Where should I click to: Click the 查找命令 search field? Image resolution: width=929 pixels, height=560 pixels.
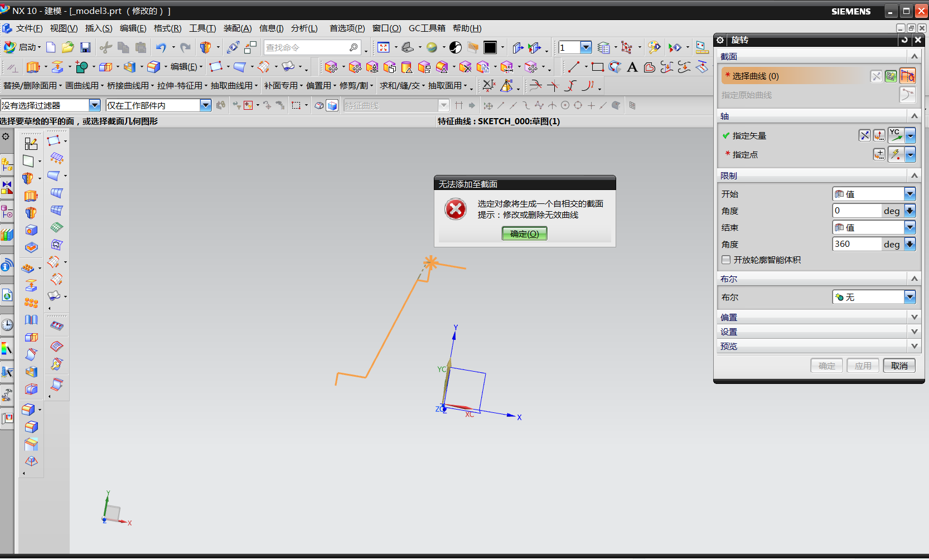coord(307,47)
